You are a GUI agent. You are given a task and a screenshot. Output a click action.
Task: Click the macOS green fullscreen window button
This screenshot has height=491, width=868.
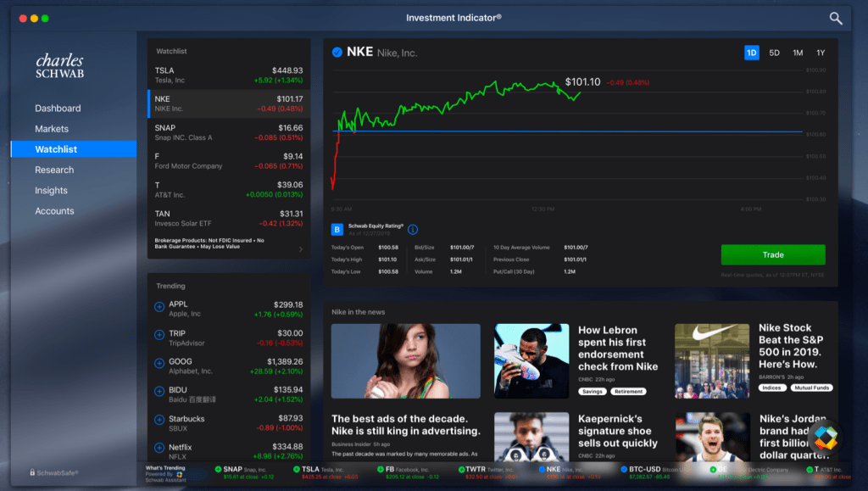(46, 19)
